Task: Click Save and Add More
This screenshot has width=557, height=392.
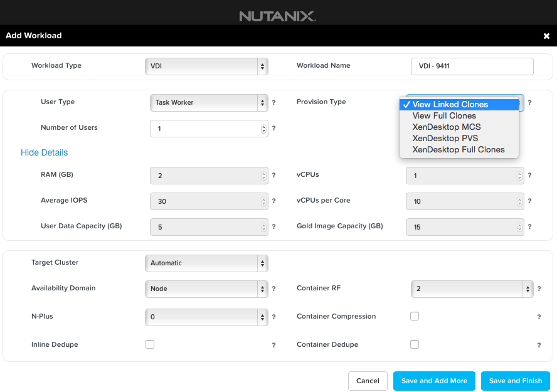Action: click(x=434, y=381)
